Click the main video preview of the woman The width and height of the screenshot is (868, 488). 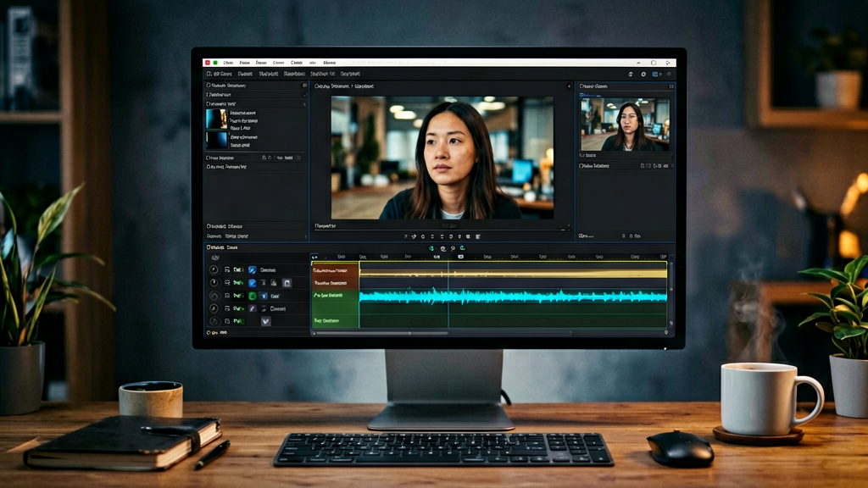click(442, 158)
